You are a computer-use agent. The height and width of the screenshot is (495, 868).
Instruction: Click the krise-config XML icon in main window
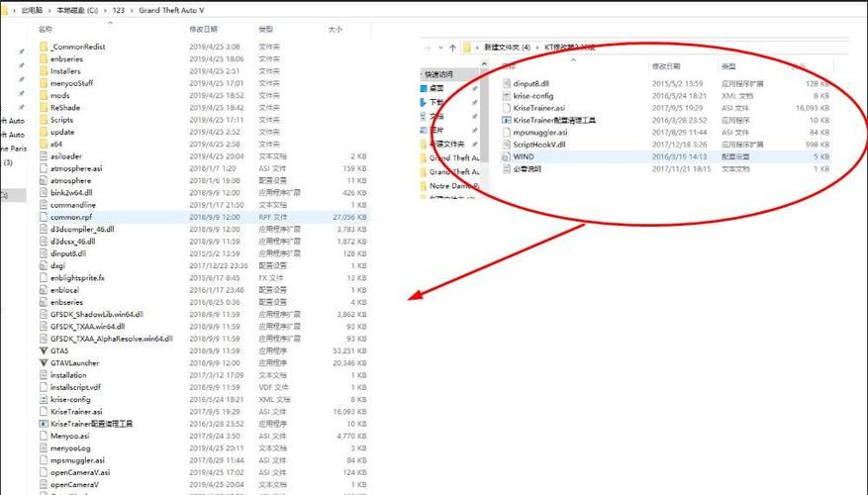point(44,399)
